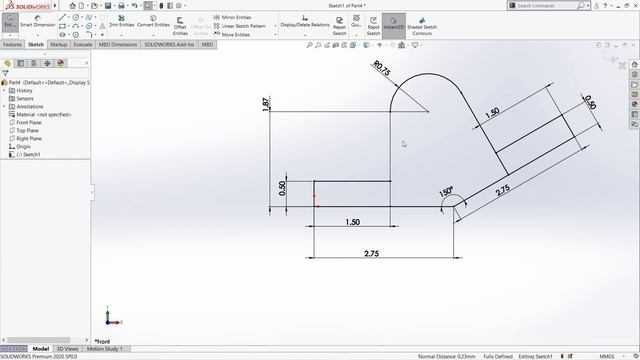The image size is (640, 360).
Task: Click Rapid Sketch tool
Action: 373,26
